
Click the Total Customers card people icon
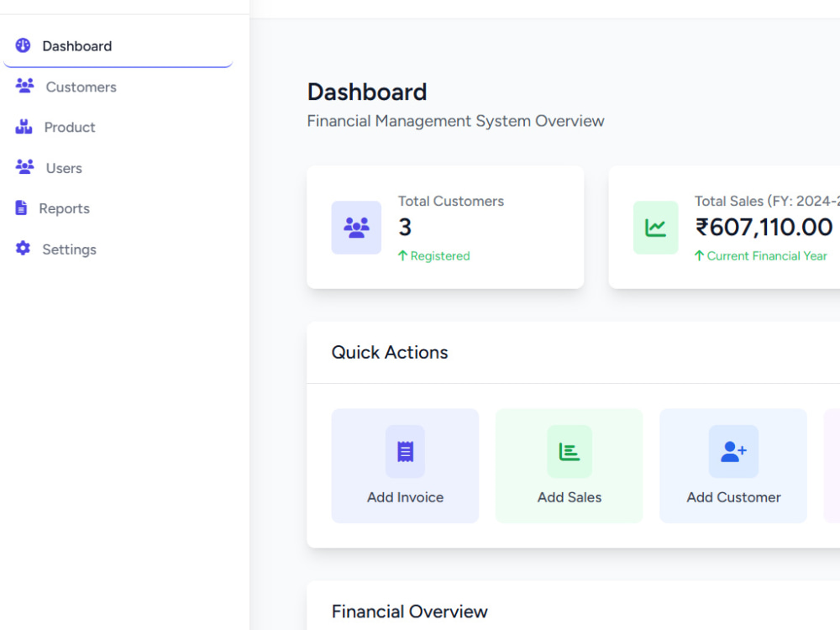click(x=356, y=228)
